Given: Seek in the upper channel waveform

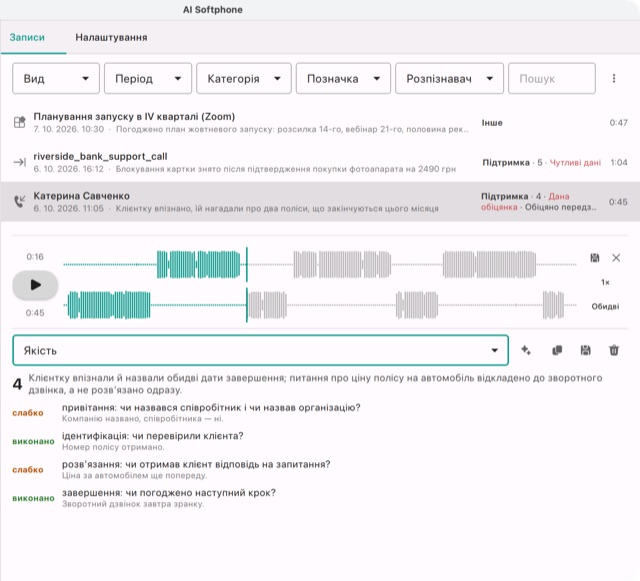Looking at the screenshot, I should (x=320, y=265).
